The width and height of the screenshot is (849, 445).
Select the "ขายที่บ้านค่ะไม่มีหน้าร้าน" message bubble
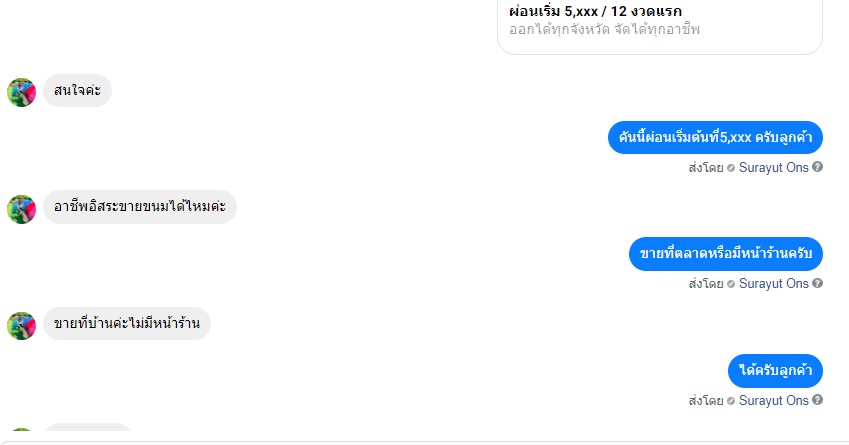point(127,324)
